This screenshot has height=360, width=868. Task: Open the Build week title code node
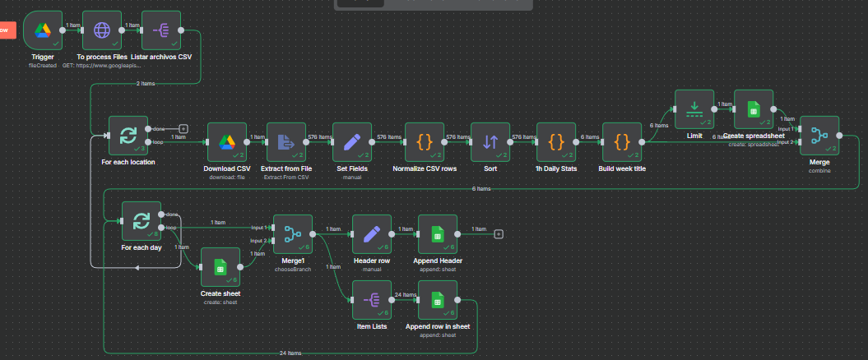click(x=622, y=142)
